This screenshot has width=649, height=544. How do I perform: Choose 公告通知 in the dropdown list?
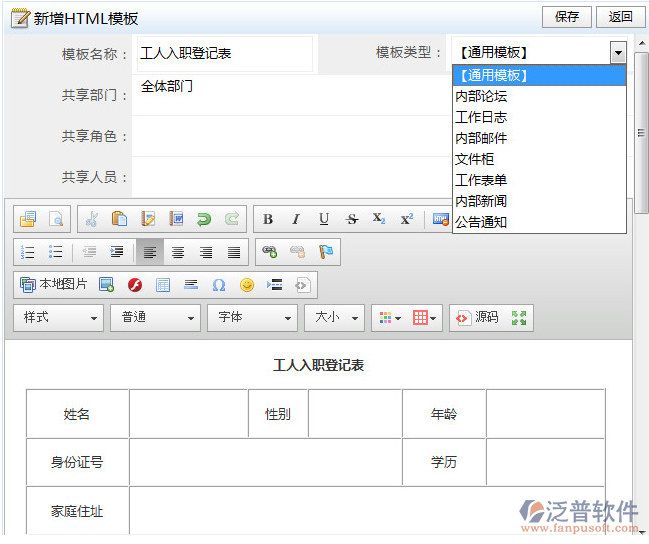[481, 222]
